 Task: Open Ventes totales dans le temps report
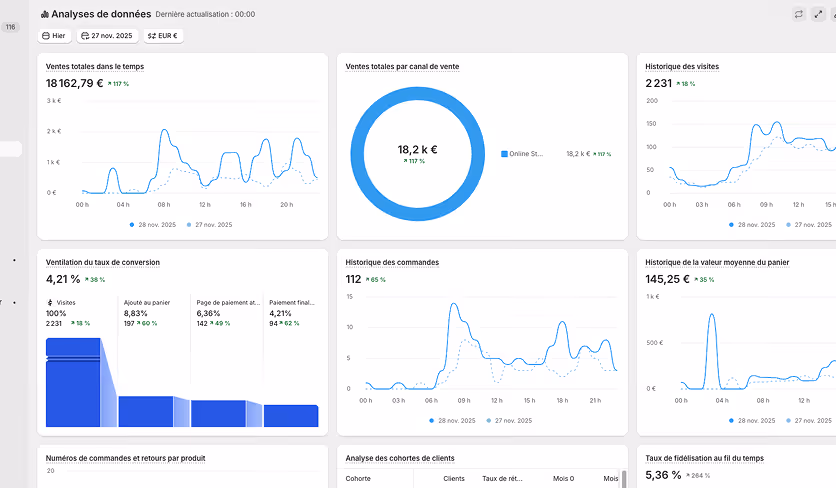click(x=95, y=67)
